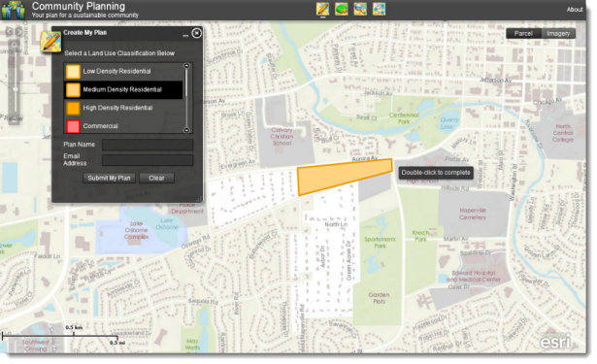Click the zoom-in plus on map slider
Viewport: 597px width, 364px height.
[x=15, y=45]
